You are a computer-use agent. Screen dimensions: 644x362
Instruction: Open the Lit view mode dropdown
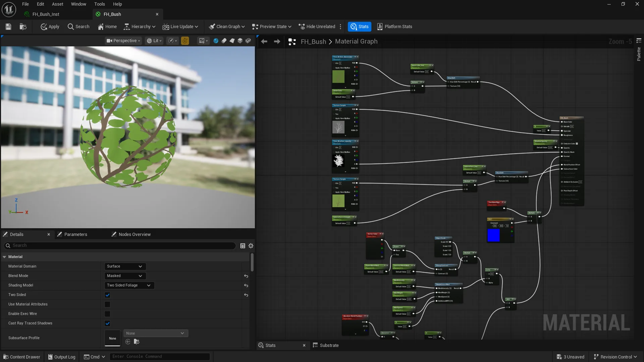[x=154, y=41]
